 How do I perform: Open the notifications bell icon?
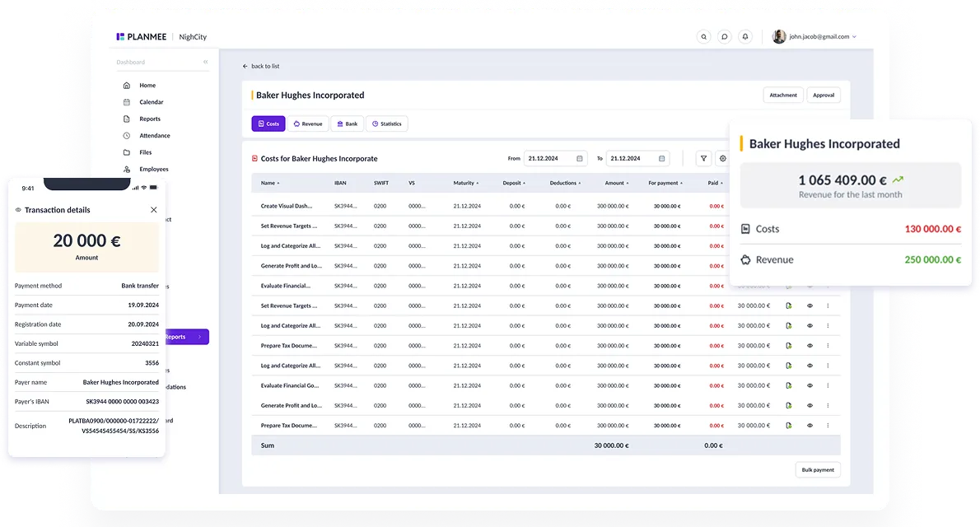click(x=745, y=37)
